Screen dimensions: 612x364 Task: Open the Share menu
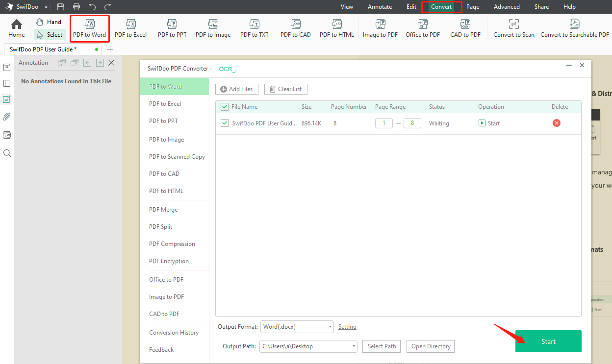click(x=541, y=7)
